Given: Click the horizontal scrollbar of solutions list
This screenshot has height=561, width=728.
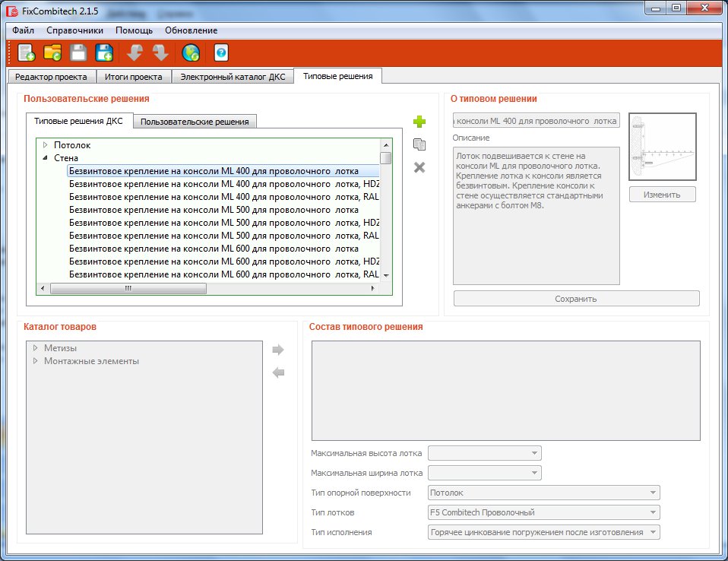Looking at the screenshot, I should [128, 289].
